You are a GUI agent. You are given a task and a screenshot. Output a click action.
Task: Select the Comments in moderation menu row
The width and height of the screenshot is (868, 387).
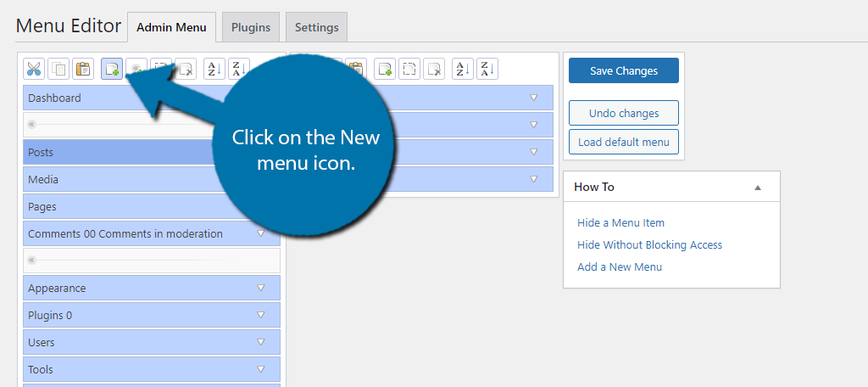click(x=152, y=233)
